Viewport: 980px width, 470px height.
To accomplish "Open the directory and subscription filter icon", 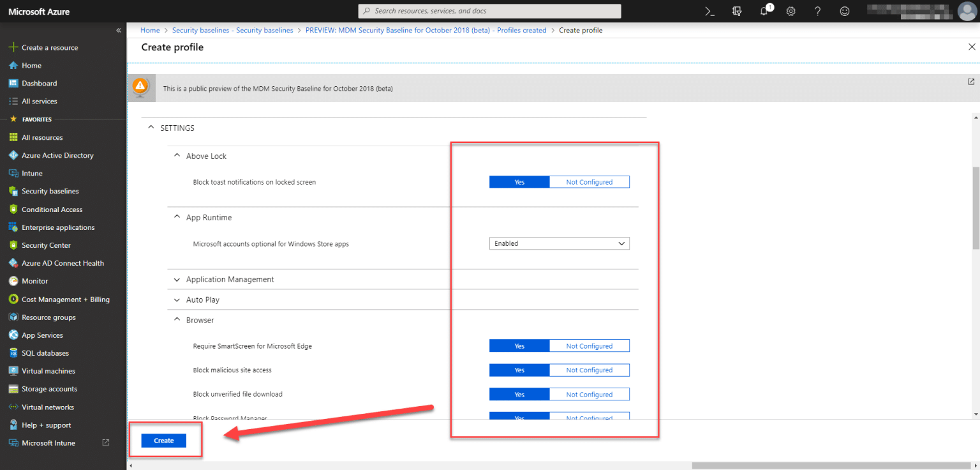I will (x=737, y=11).
